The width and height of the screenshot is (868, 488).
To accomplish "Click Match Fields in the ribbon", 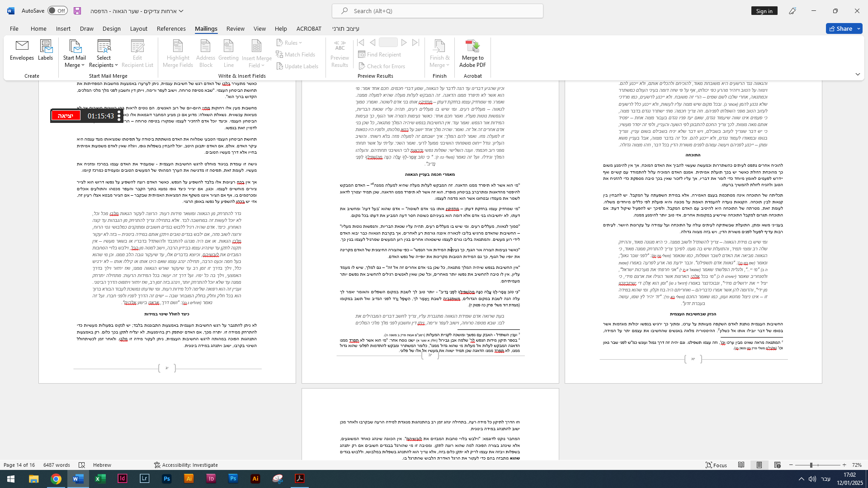I will click(296, 54).
